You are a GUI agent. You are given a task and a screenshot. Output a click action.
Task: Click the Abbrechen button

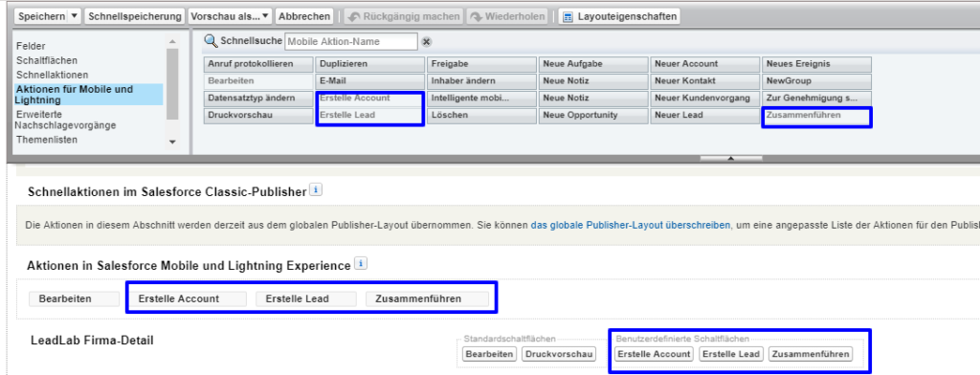(304, 16)
